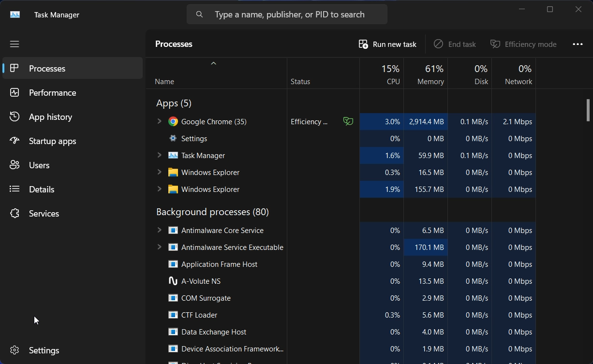
Task: Open Task Manager Settings in sidebar
Action: tap(73, 350)
